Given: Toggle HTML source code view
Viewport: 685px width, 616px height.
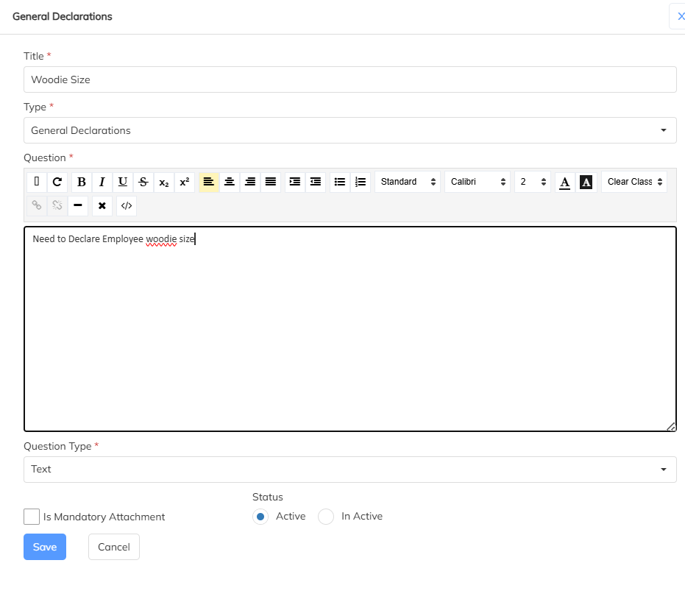Looking at the screenshot, I should (x=127, y=206).
